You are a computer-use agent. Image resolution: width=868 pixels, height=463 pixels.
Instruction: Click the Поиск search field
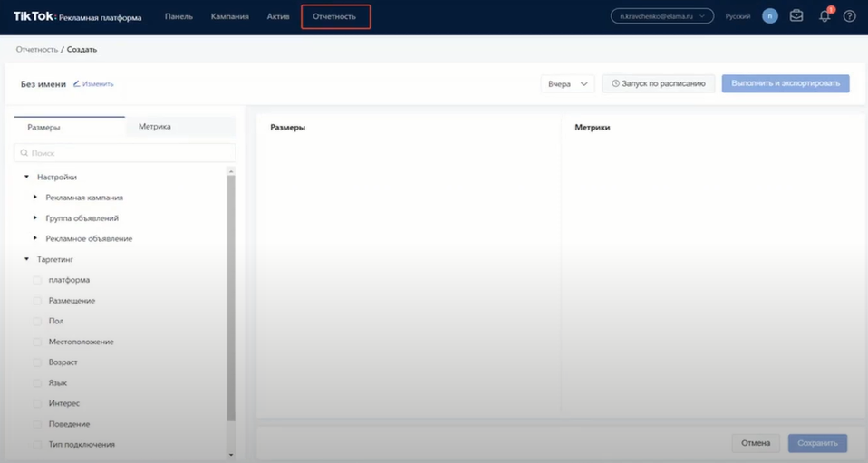click(x=127, y=153)
